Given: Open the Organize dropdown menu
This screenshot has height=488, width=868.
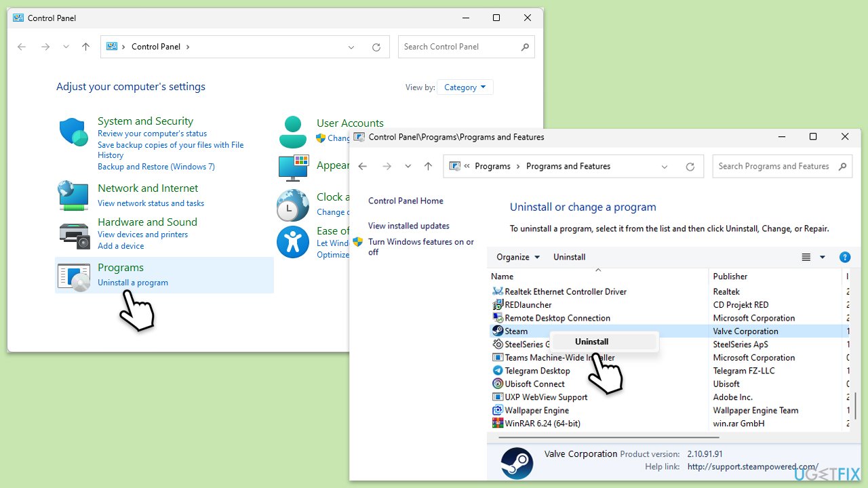Looking at the screenshot, I should (518, 257).
